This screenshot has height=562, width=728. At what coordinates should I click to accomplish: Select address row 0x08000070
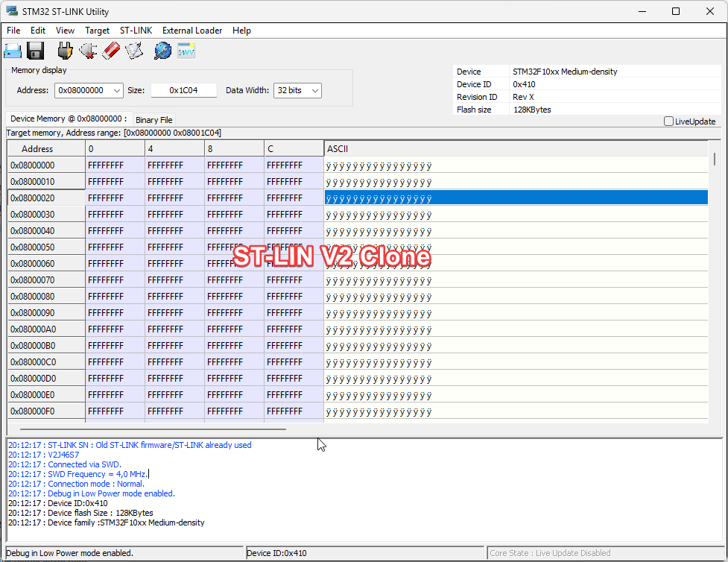coord(46,280)
